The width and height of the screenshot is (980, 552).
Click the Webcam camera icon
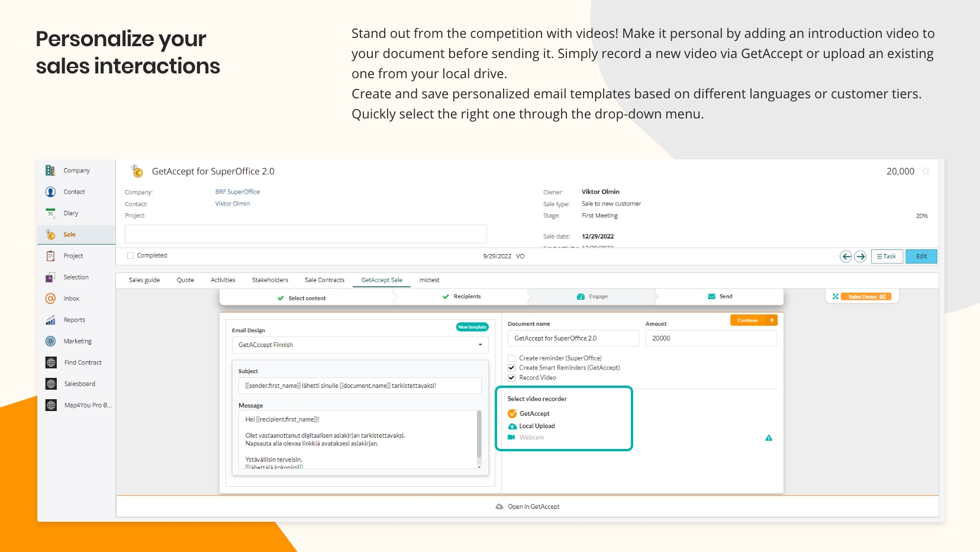tap(511, 437)
